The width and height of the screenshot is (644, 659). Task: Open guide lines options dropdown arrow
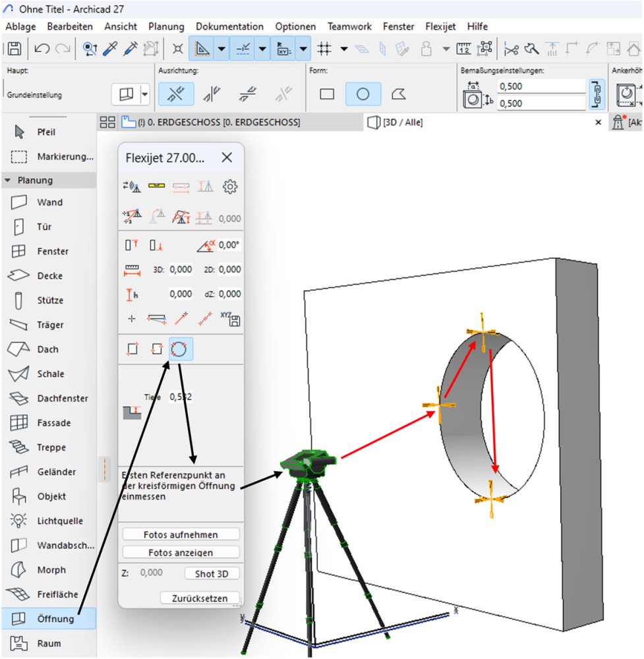pos(221,49)
